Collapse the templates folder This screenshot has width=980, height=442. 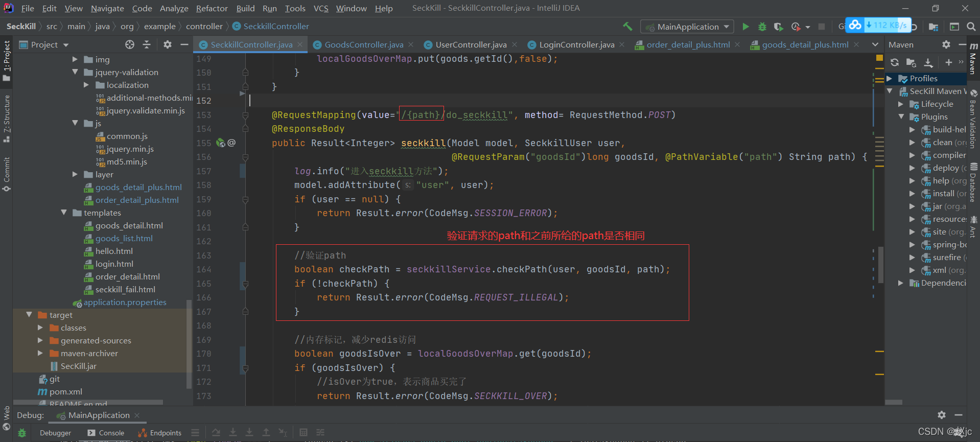pos(64,213)
